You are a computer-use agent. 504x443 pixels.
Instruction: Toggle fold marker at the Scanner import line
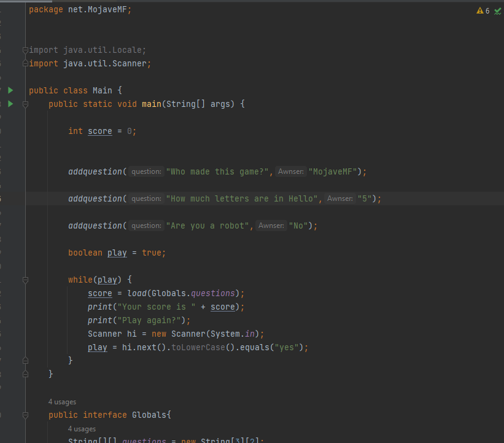click(x=25, y=64)
